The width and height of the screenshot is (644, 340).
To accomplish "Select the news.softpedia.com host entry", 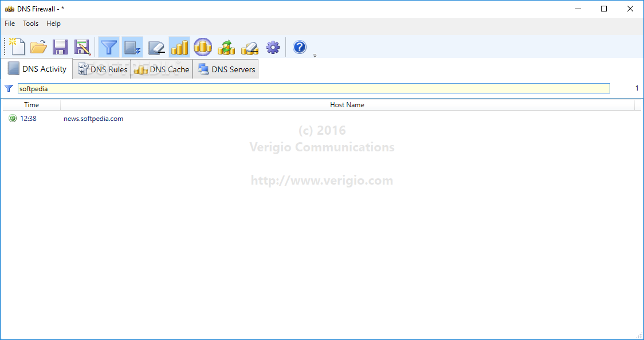I will tap(93, 119).
